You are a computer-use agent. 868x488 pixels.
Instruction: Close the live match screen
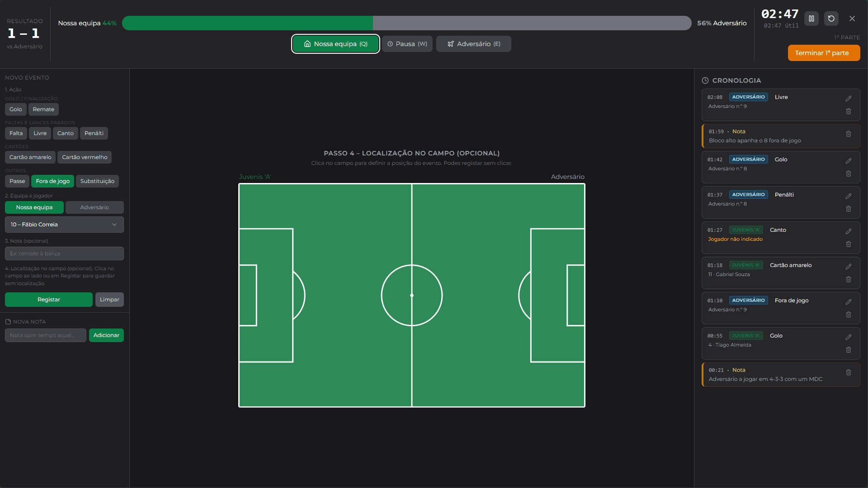[x=852, y=19]
